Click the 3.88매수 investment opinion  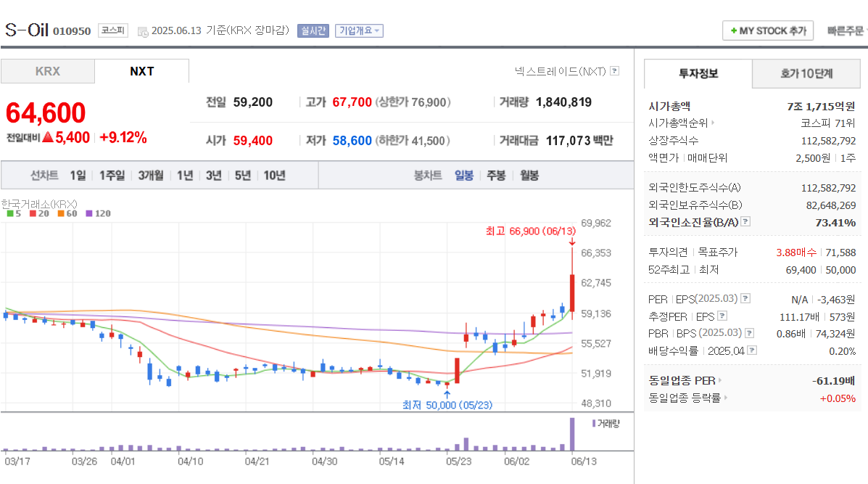point(796,253)
